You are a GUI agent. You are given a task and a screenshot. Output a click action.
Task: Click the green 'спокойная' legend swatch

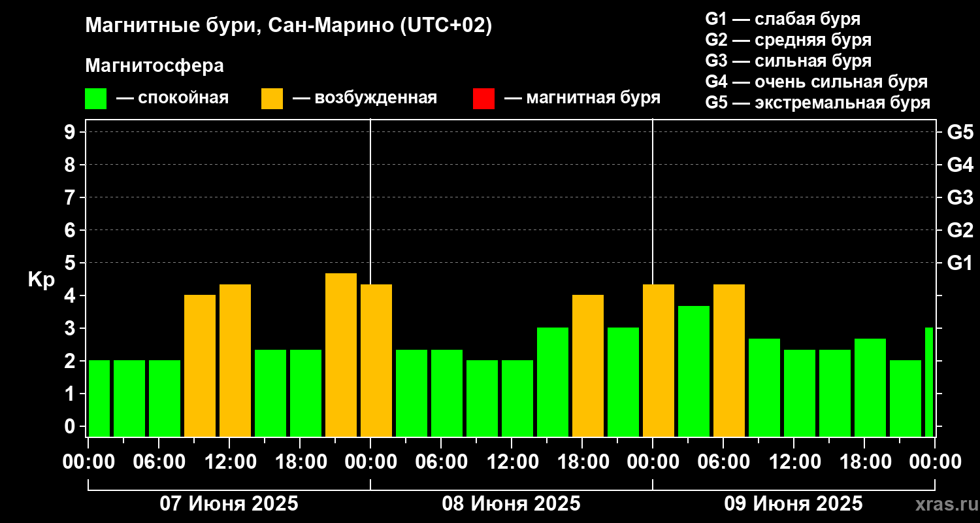[95, 99]
